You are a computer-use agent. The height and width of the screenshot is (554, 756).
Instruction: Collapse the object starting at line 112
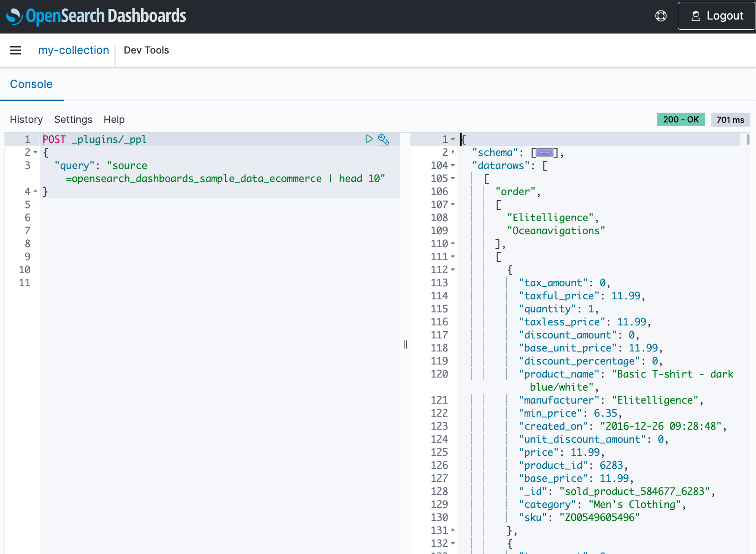(453, 270)
